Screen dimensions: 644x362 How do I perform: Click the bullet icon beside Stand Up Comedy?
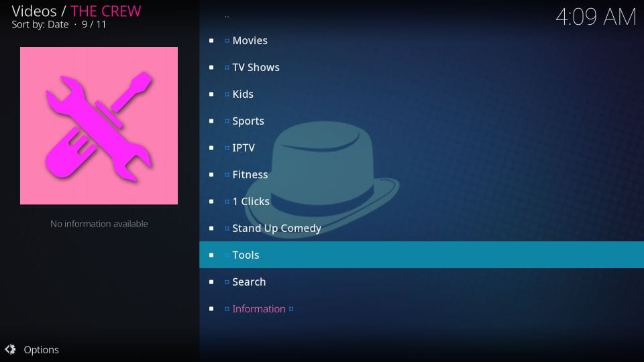click(x=211, y=228)
